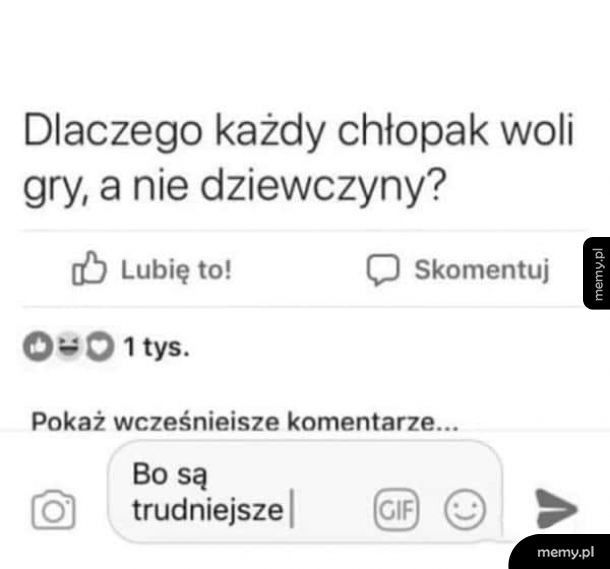Place cursor after Bo są in comment

tap(208, 474)
